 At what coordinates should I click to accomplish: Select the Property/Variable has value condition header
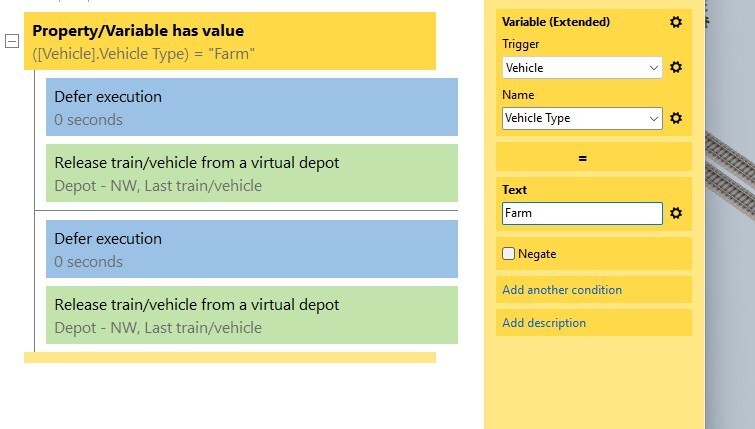pos(230,41)
